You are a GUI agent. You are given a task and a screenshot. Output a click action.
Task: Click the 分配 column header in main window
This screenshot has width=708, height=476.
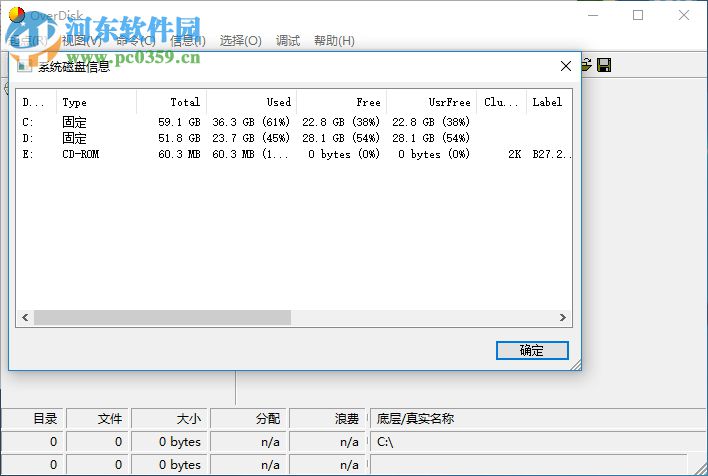click(249, 419)
